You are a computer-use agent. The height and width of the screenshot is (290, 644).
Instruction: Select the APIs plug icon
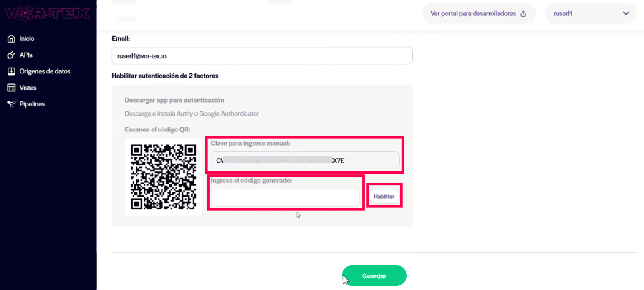12,55
